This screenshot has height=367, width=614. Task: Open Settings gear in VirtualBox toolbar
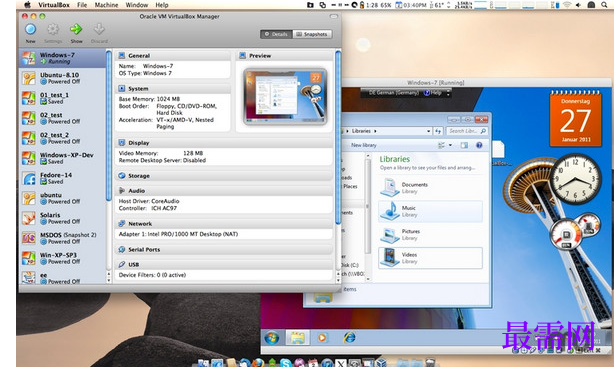point(53,29)
